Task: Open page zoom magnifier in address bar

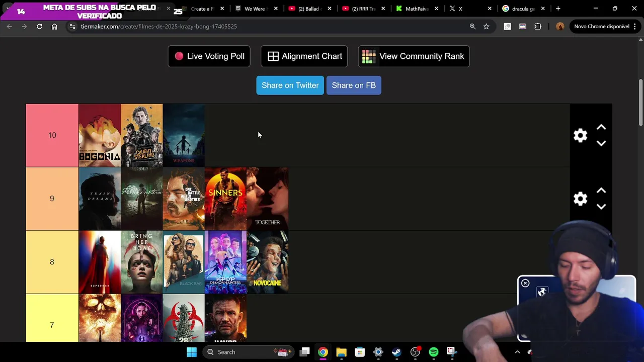Action: point(472,26)
